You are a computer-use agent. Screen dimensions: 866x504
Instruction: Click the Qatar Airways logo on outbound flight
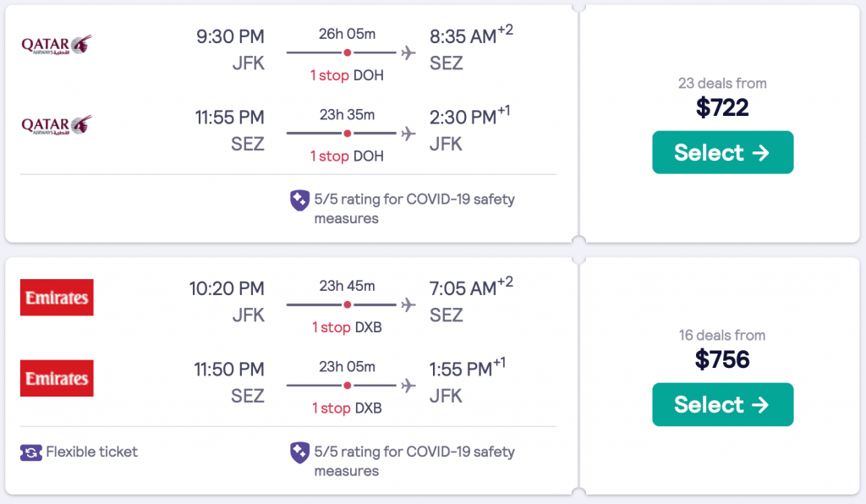57,44
